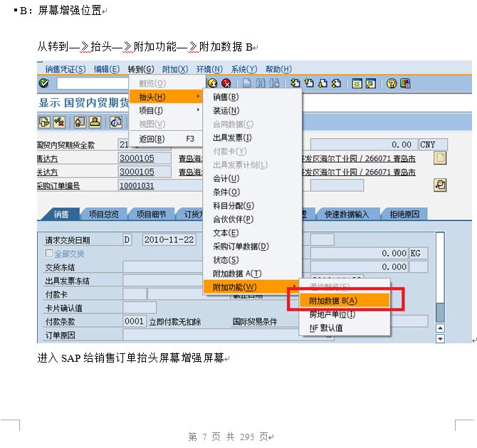The width and height of the screenshot is (477, 448).
Task: Expand the 项目(I) submenu arrow
Action: click(198, 110)
